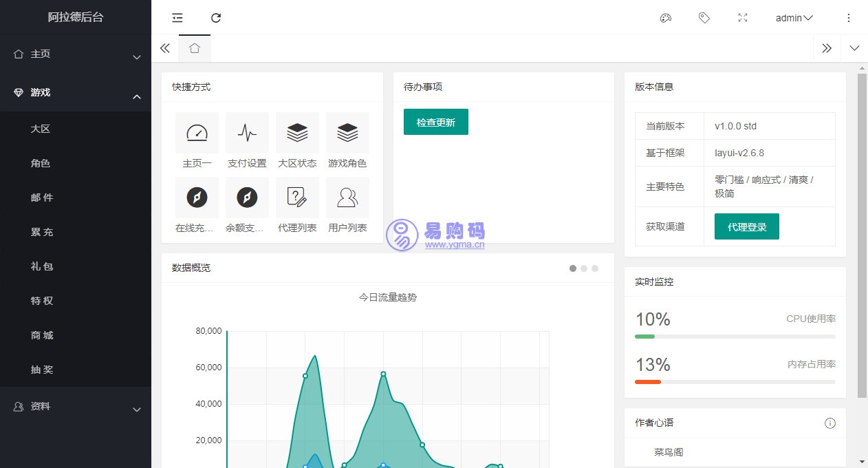This screenshot has height=468, width=868.
Task: Open the 大区状态 shortcut icon
Action: point(297,133)
